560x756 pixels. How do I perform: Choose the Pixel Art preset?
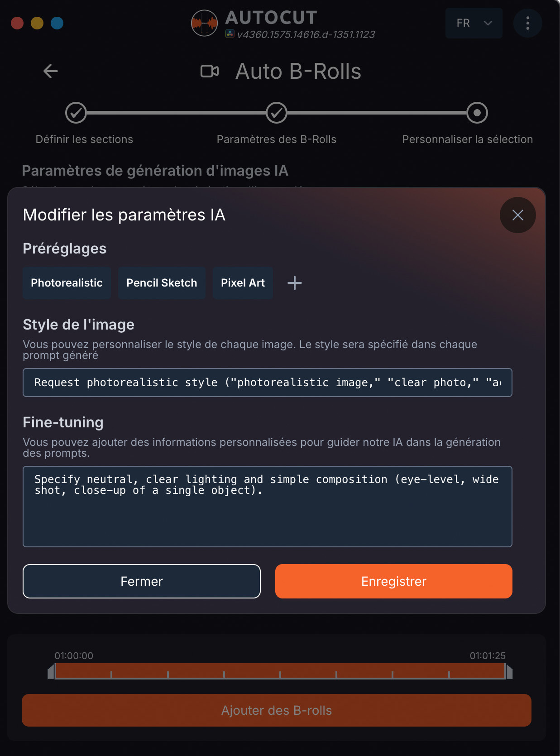tap(243, 283)
